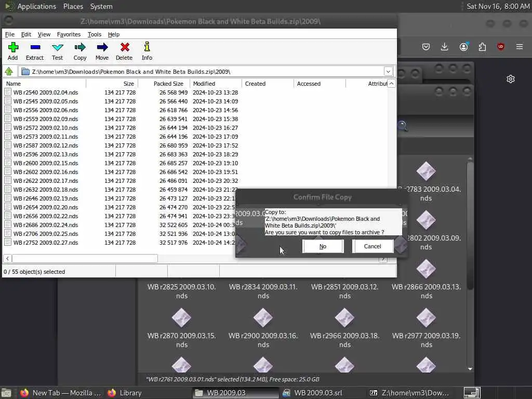Select file icon WB r2825 2009.03.10.nds
532x399 pixels.
(181, 291)
